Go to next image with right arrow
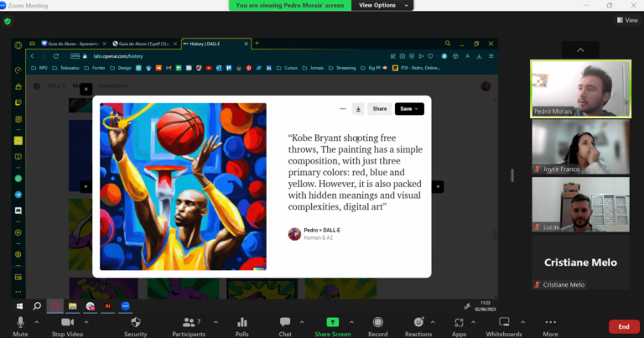The width and height of the screenshot is (644, 338). 438,186
